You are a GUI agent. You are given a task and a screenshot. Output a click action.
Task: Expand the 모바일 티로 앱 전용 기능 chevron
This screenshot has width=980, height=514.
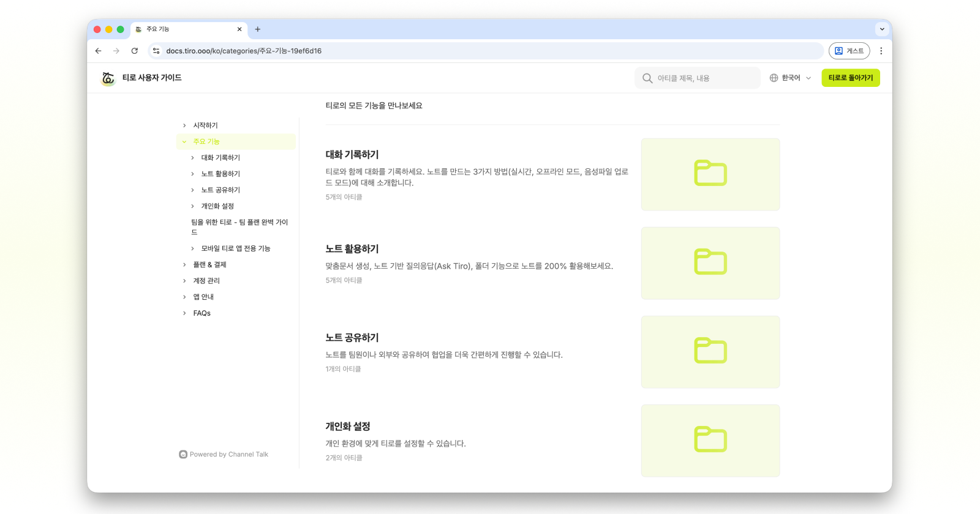[x=192, y=248]
